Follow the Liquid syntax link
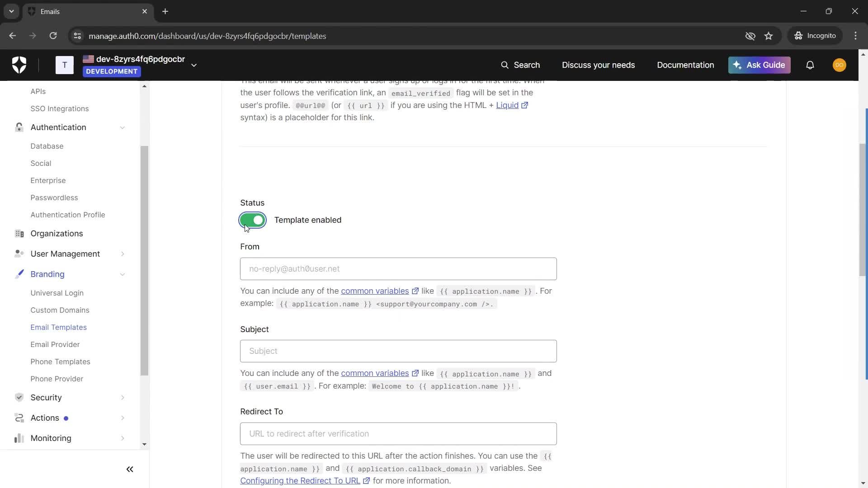 507,105
